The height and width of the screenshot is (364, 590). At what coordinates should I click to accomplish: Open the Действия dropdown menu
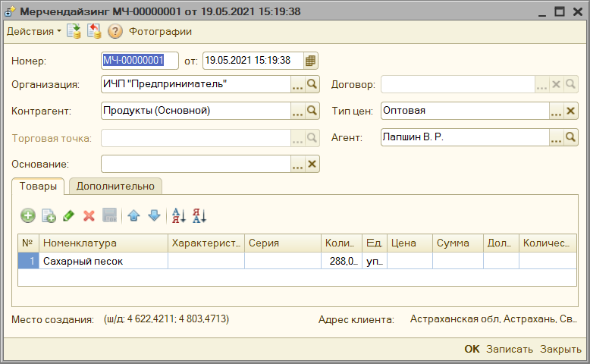[34, 32]
